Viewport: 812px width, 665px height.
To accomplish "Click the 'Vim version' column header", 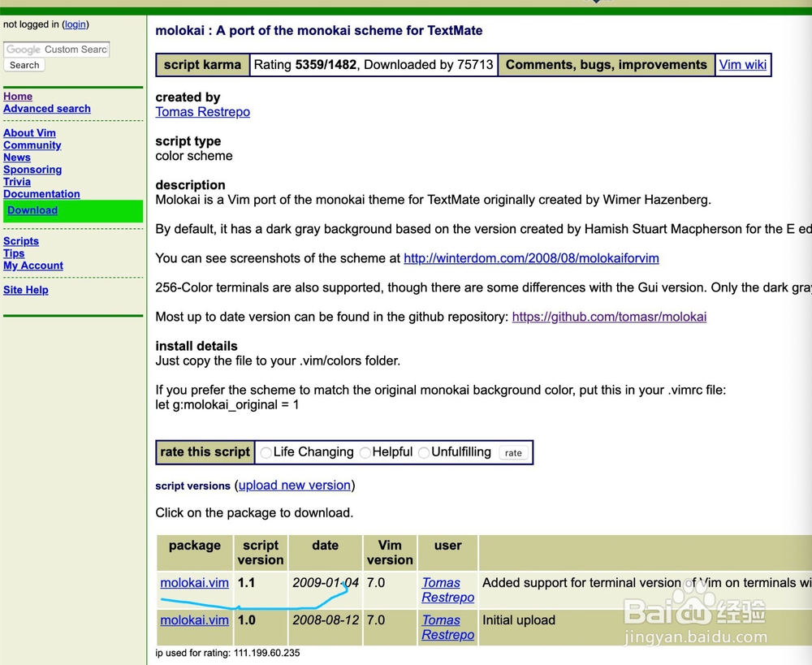I will point(390,553).
